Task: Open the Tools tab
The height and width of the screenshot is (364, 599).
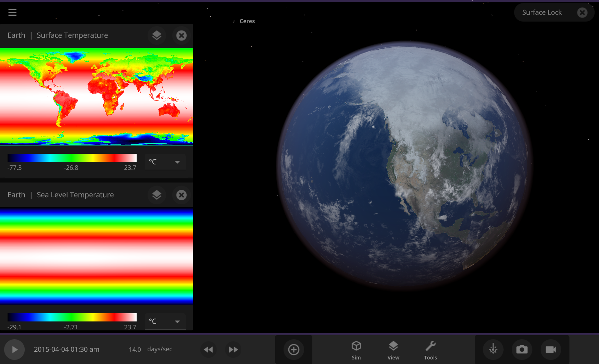Action: tap(430, 350)
